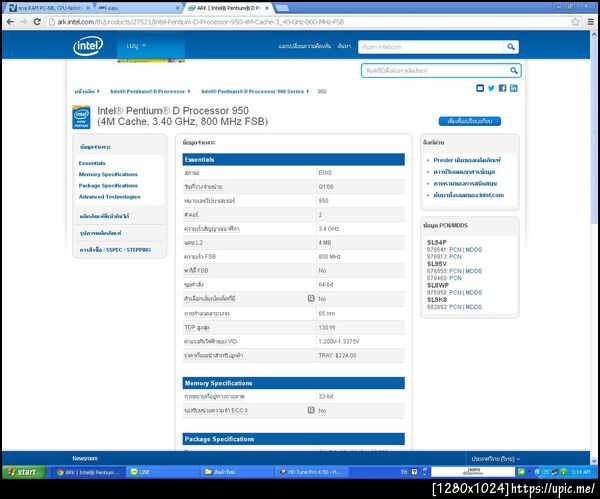Open the MDDS link for 878855
This screenshot has width=600, height=499.
474,271
